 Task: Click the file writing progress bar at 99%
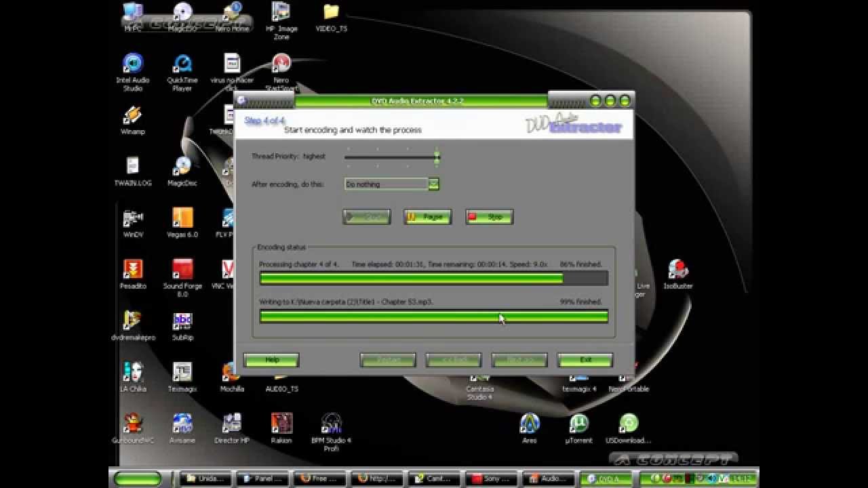pos(433,316)
